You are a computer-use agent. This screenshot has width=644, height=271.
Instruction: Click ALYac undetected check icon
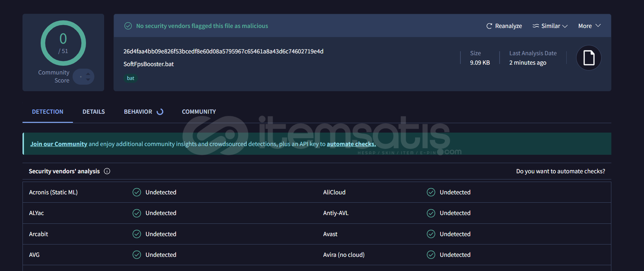pos(137,213)
